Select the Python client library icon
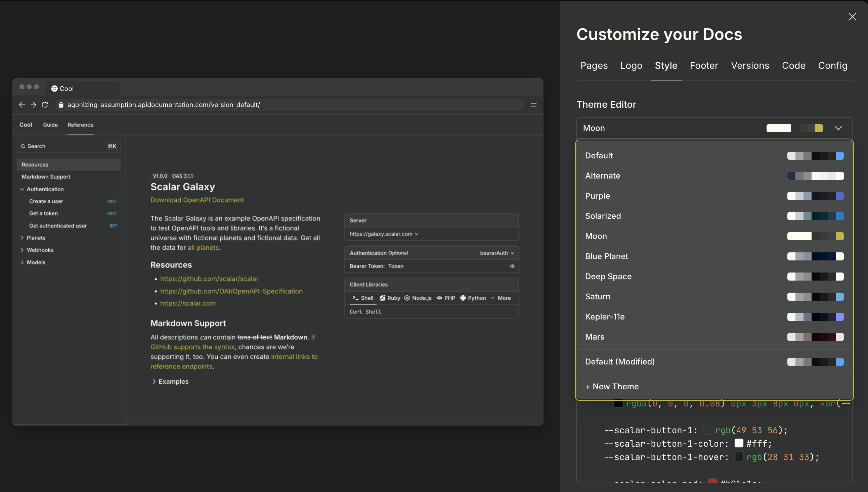The width and height of the screenshot is (868, 492). pyautogui.click(x=463, y=298)
